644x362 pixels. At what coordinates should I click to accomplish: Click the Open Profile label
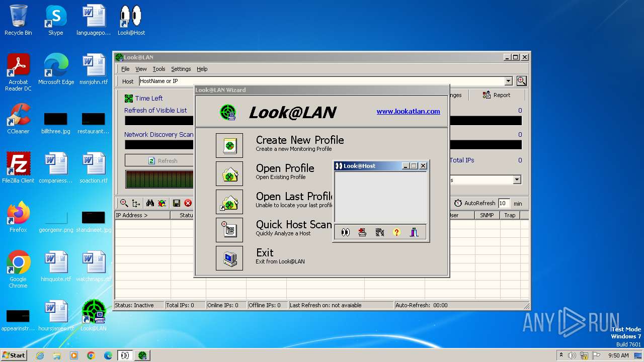285,168
